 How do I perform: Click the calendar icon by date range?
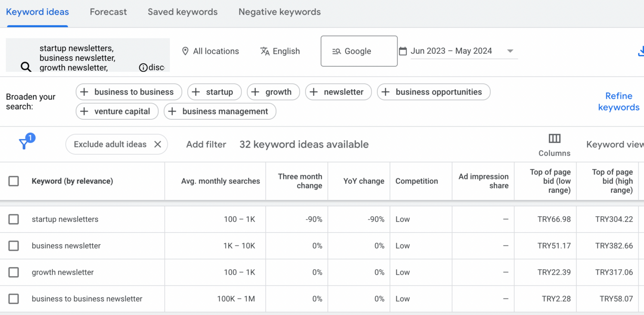403,51
